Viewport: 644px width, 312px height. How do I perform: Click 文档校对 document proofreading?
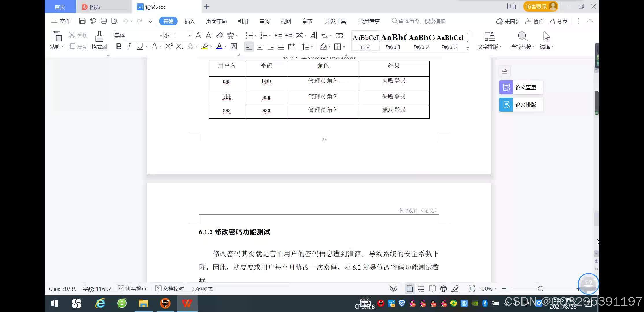coord(169,289)
